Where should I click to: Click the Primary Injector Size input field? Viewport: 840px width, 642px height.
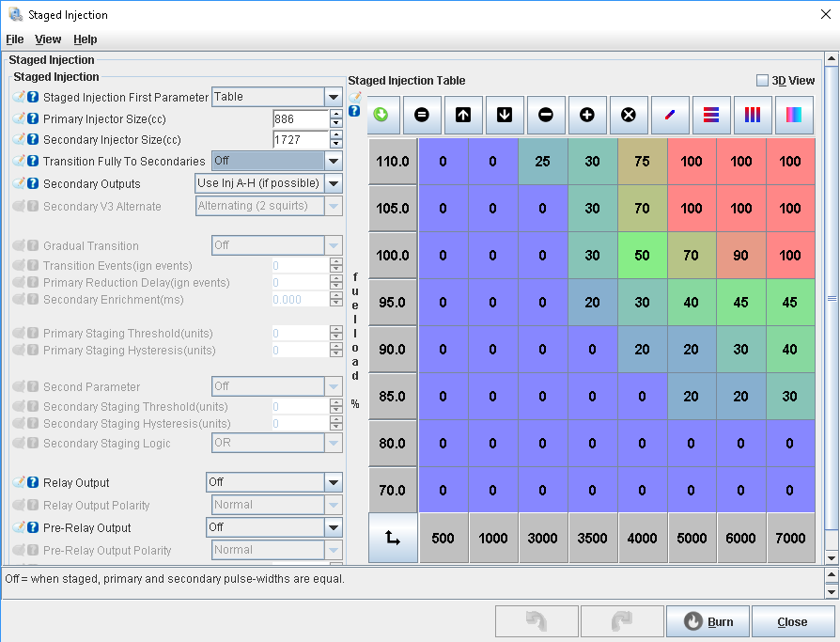[300, 119]
